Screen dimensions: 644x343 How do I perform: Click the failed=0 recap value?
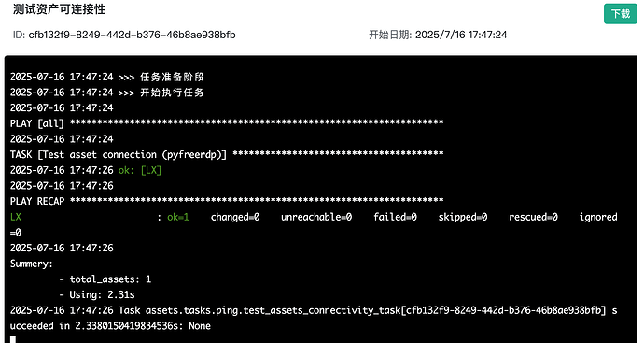[x=395, y=217]
